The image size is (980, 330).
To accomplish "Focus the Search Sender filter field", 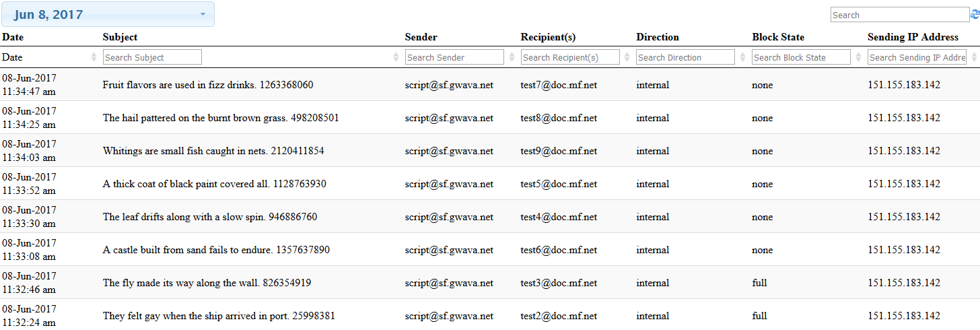I will coord(454,57).
